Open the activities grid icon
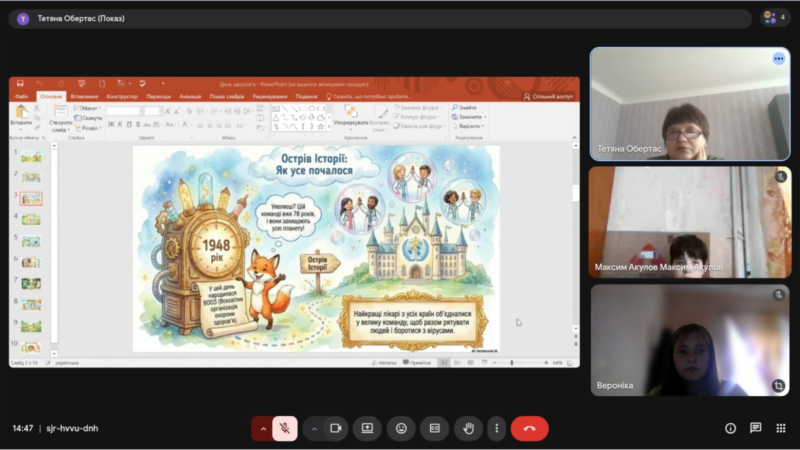The image size is (800, 450). [780, 428]
